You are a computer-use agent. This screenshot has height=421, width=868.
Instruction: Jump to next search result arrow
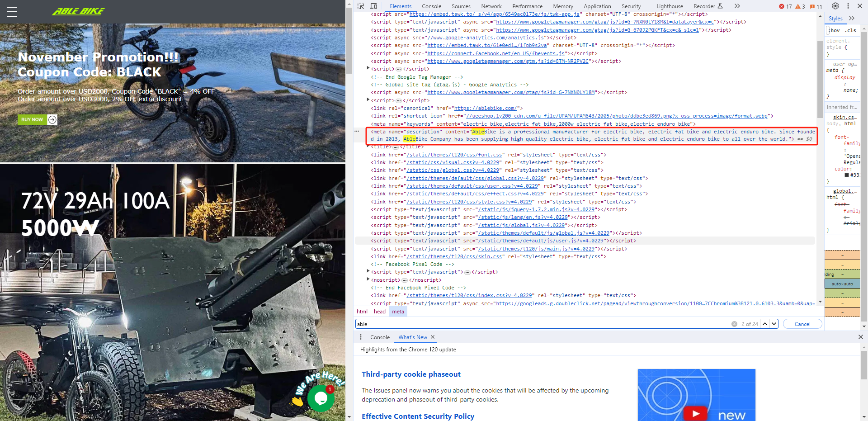click(x=774, y=324)
